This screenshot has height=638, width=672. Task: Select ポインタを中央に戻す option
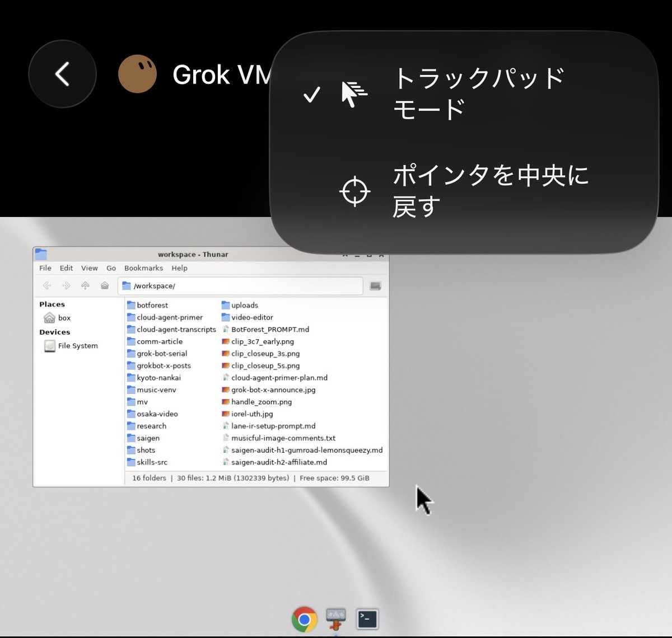click(464, 191)
